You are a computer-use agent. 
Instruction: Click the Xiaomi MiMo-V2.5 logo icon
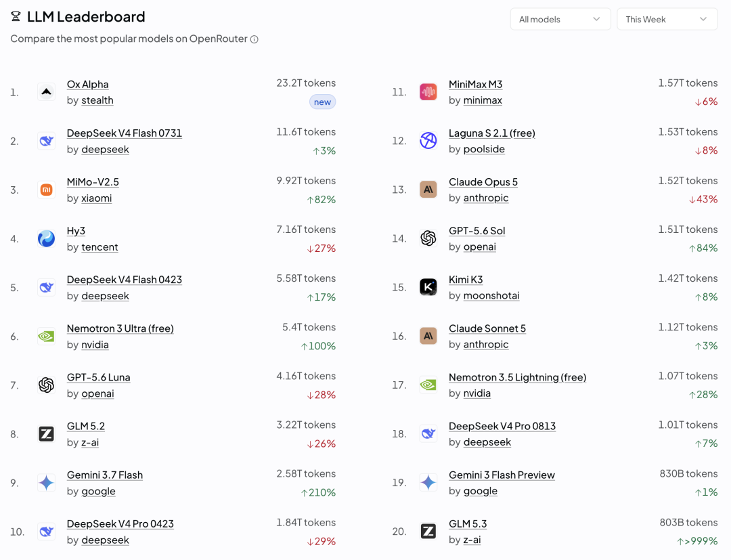pos(46,190)
